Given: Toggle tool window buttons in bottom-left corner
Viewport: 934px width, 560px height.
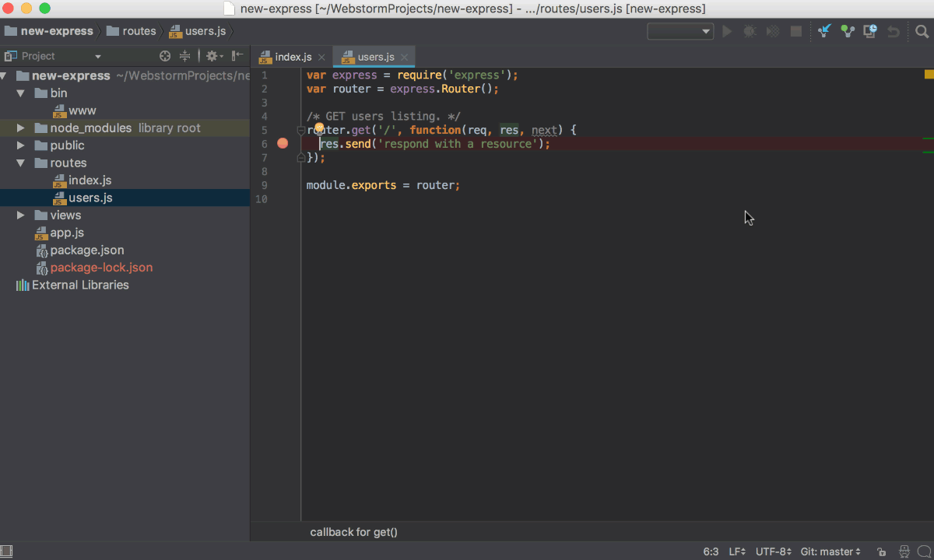Looking at the screenshot, I should pos(7,551).
